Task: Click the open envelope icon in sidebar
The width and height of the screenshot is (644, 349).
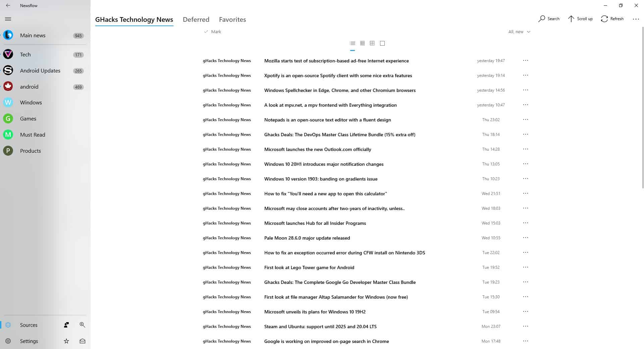Action: tap(83, 341)
